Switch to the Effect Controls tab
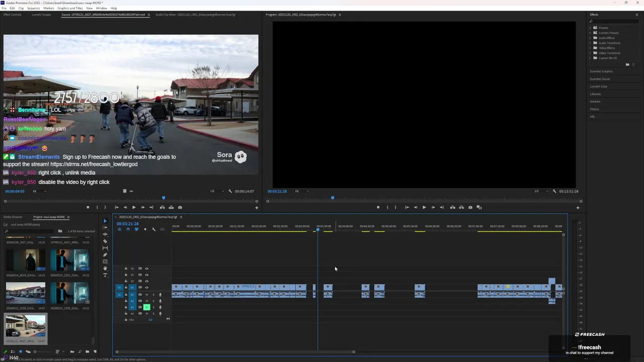Image resolution: width=644 pixels, height=362 pixels. [13, 15]
